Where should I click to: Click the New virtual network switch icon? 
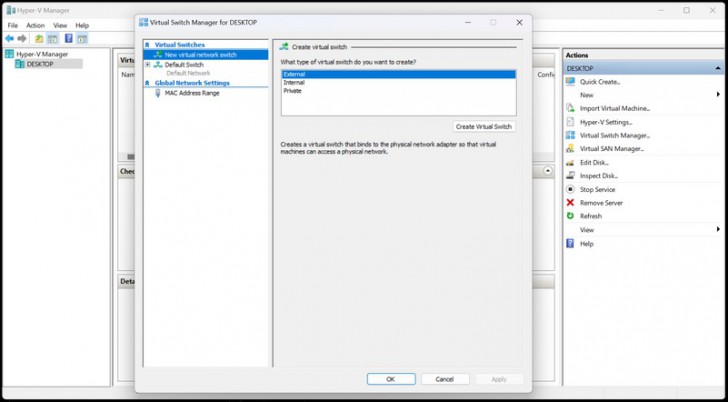[x=158, y=55]
